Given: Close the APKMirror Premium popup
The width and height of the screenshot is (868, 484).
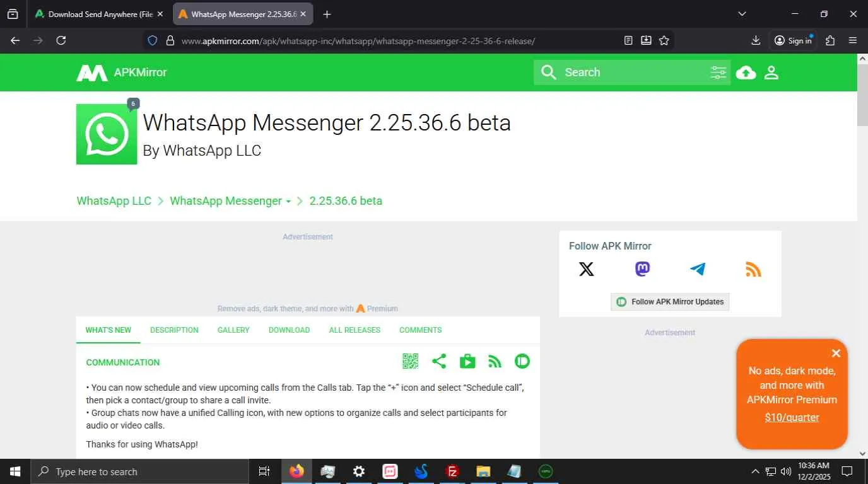Looking at the screenshot, I should [x=836, y=354].
